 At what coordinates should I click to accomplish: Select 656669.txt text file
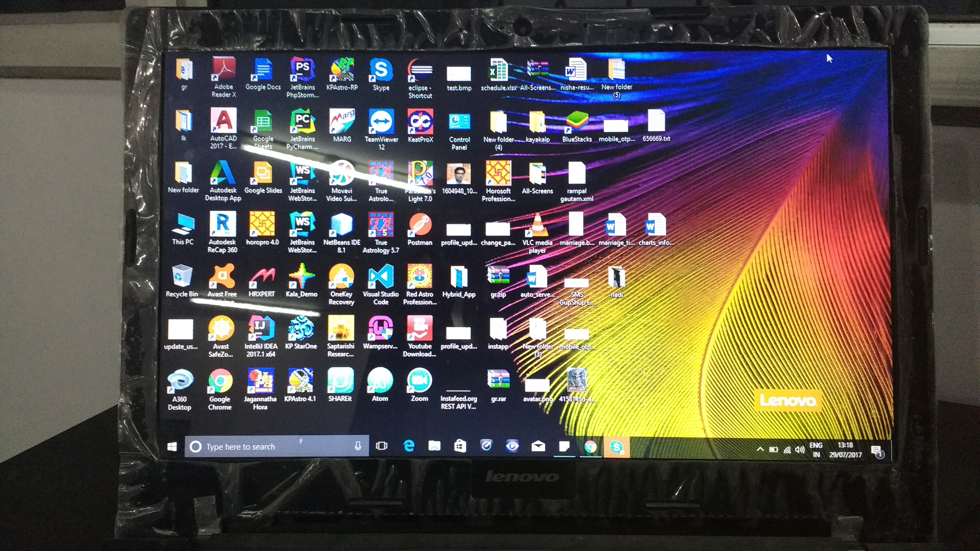point(656,126)
